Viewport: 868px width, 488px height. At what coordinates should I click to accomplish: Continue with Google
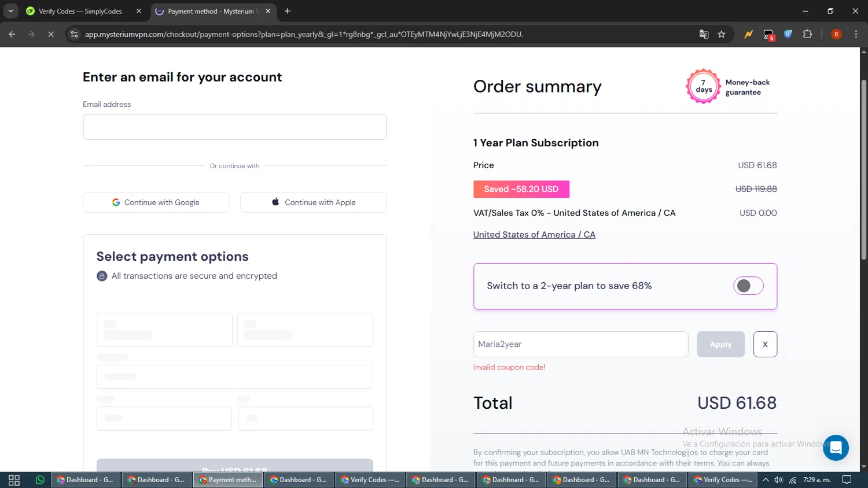(x=156, y=202)
